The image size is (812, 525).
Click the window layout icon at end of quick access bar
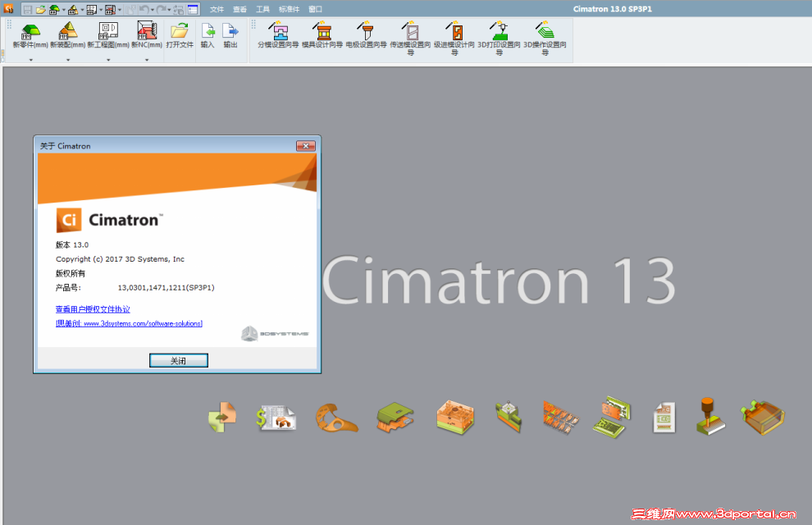click(x=193, y=9)
